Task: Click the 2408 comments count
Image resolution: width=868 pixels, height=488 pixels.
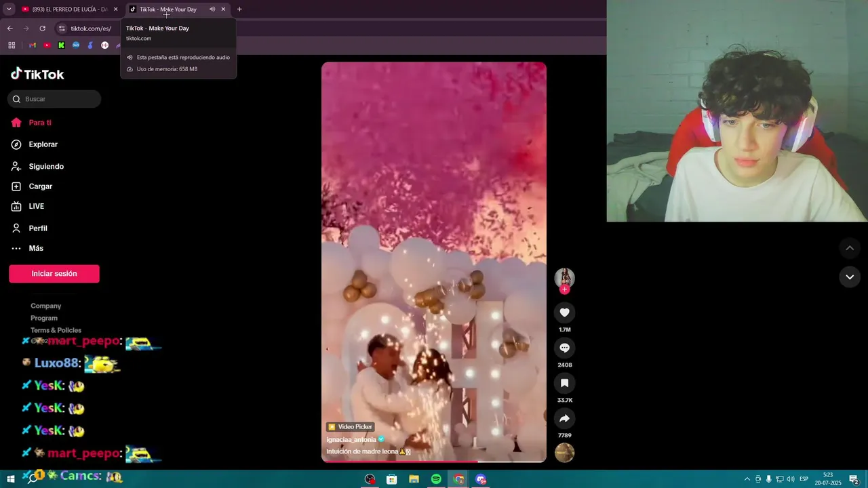Action: pyautogui.click(x=564, y=365)
